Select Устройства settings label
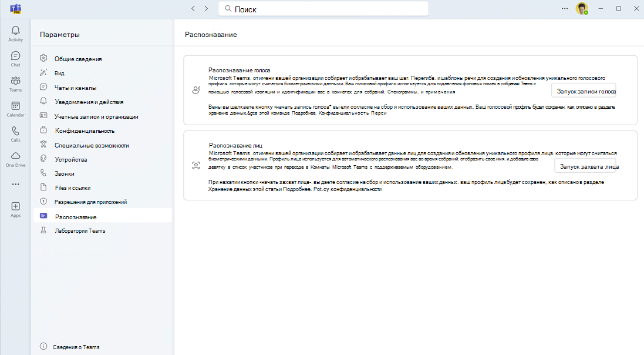The image size is (644, 355). click(71, 160)
